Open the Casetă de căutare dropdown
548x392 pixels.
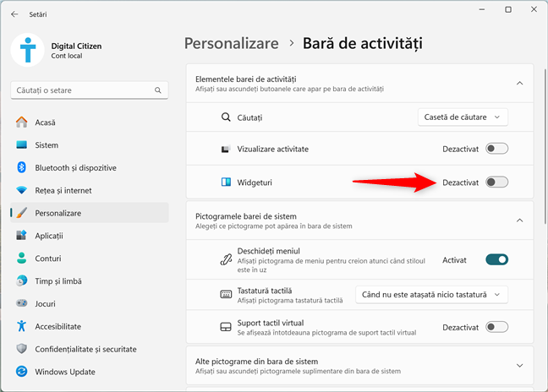tap(463, 117)
